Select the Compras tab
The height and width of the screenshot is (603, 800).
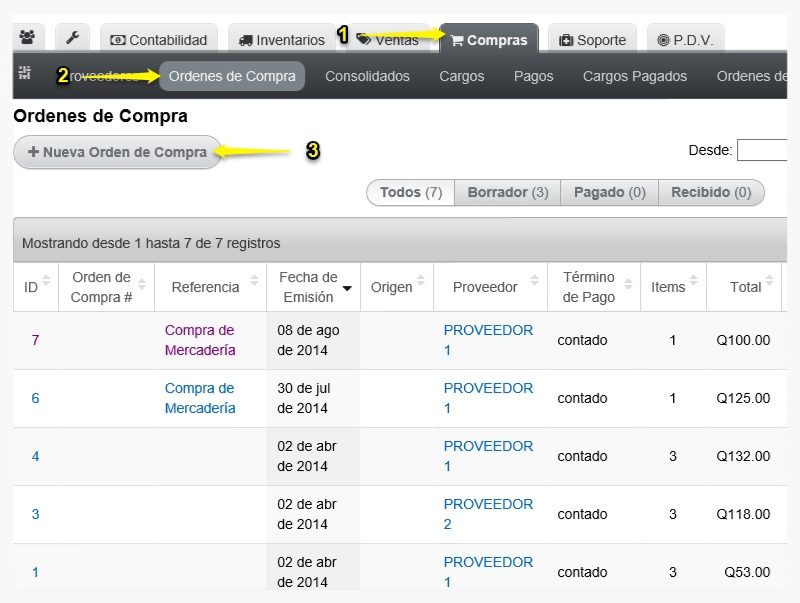pos(489,39)
